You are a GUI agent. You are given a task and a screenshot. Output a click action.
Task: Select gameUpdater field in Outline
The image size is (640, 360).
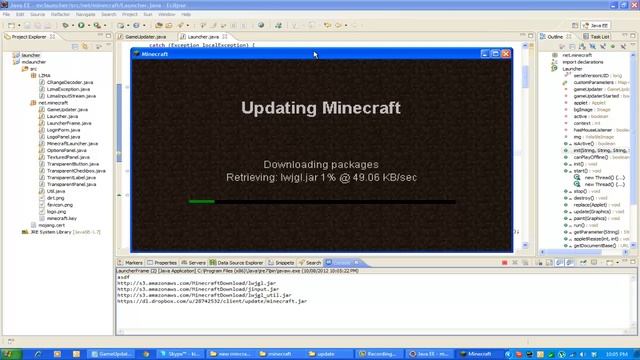(597, 89)
